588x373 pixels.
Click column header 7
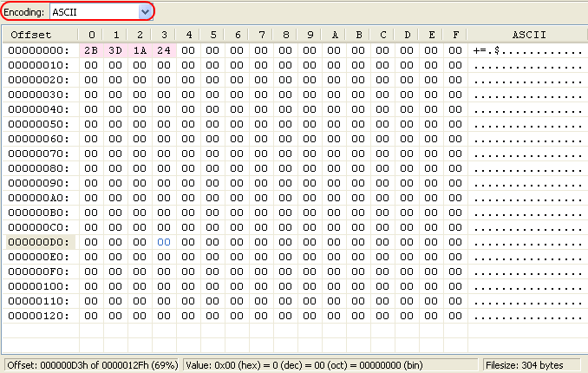coord(262,35)
